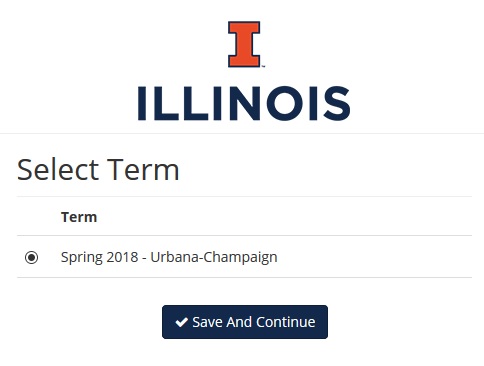Click the Spring 2018 - Urbana-Champaign label

click(x=169, y=257)
